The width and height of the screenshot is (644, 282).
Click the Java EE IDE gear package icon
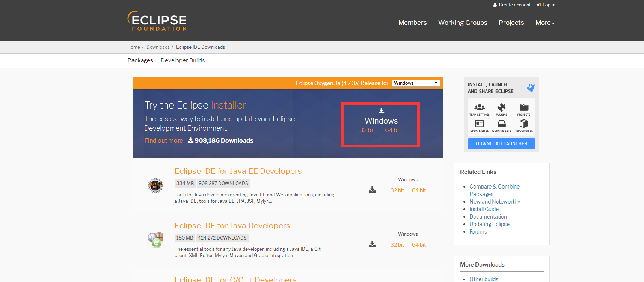155,185
